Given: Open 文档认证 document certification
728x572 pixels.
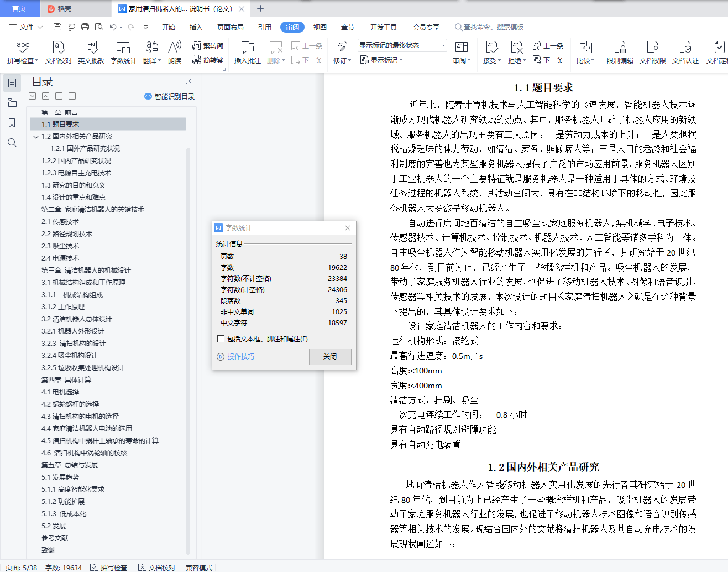Looking at the screenshot, I should pyautogui.click(x=685, y=53).
